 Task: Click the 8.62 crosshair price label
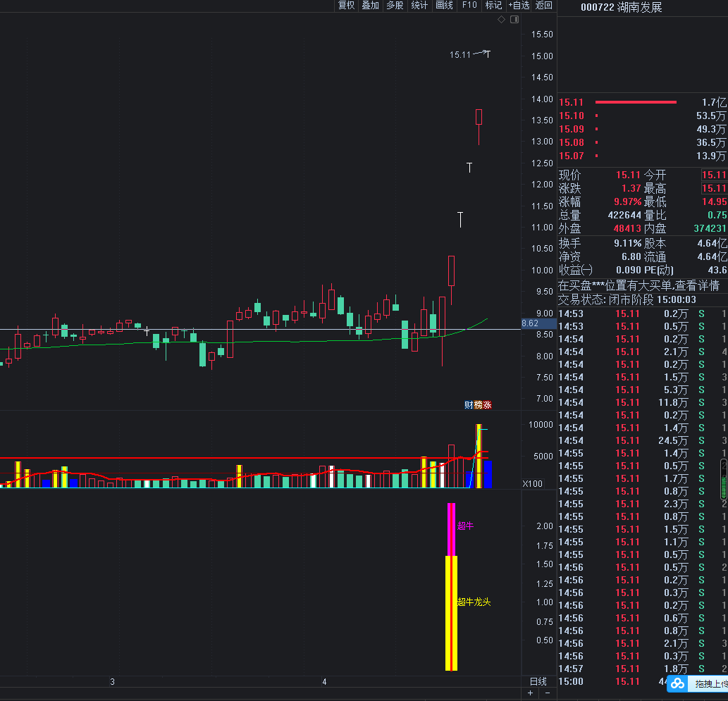[530, 323]
